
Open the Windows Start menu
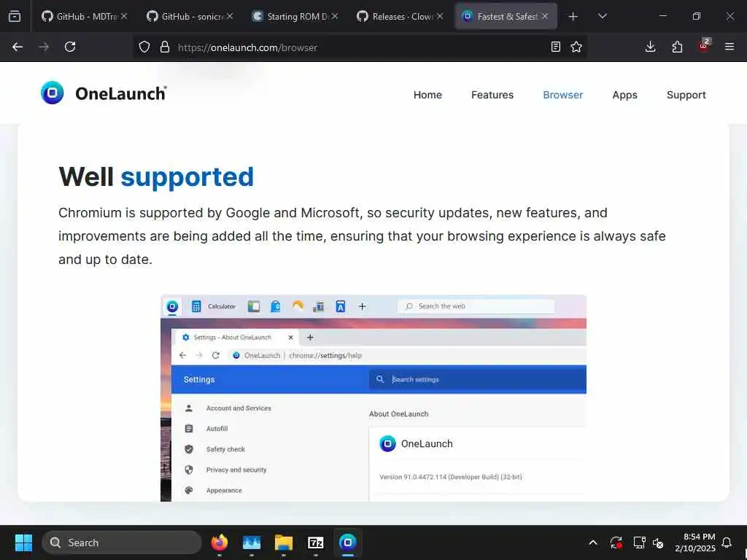point(23,542)
